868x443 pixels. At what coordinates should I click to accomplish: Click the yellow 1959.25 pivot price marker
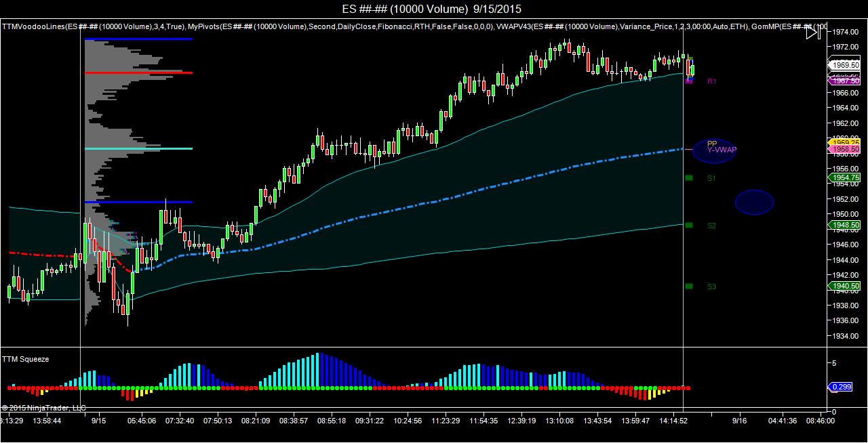pos(844,142)
